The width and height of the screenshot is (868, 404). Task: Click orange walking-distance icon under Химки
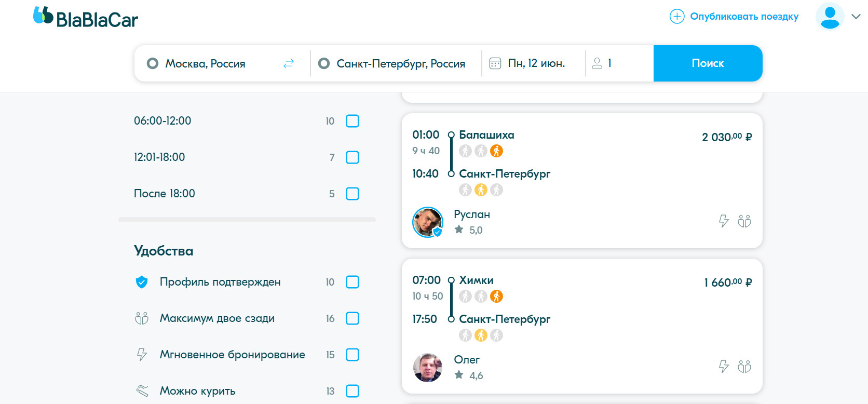coord(497,297)
